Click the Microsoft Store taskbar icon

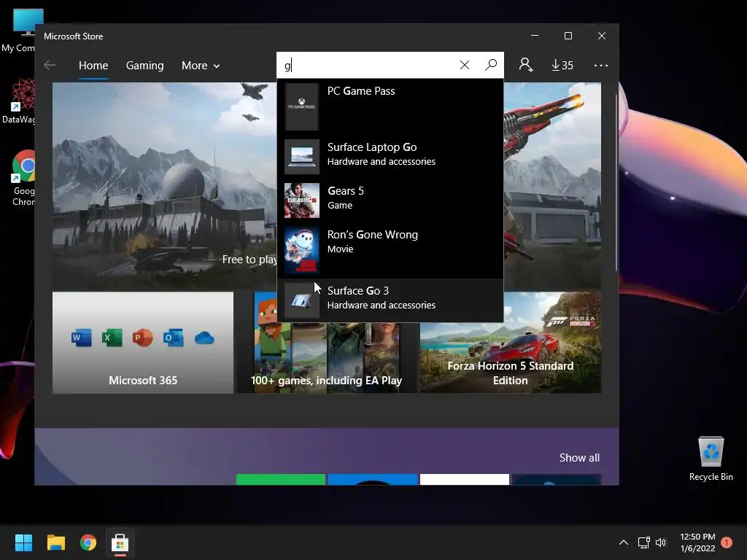(120, 542)
